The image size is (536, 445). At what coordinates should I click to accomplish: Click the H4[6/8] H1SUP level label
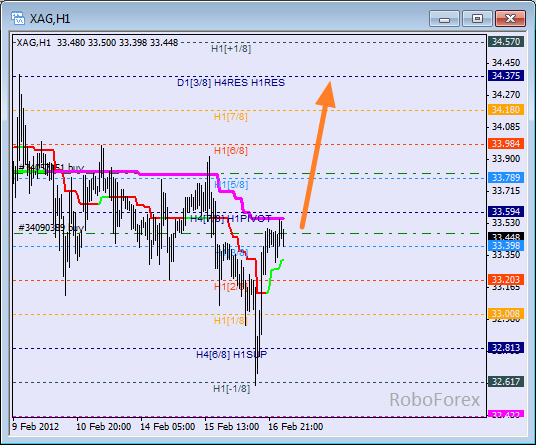pyautogui.click(x=231, y=354)
